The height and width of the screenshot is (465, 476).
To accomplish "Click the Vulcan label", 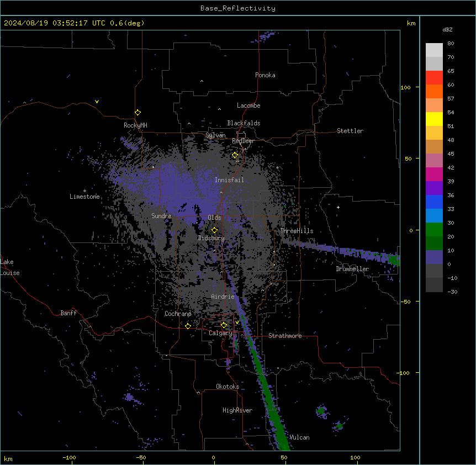I will pos(299,437).
